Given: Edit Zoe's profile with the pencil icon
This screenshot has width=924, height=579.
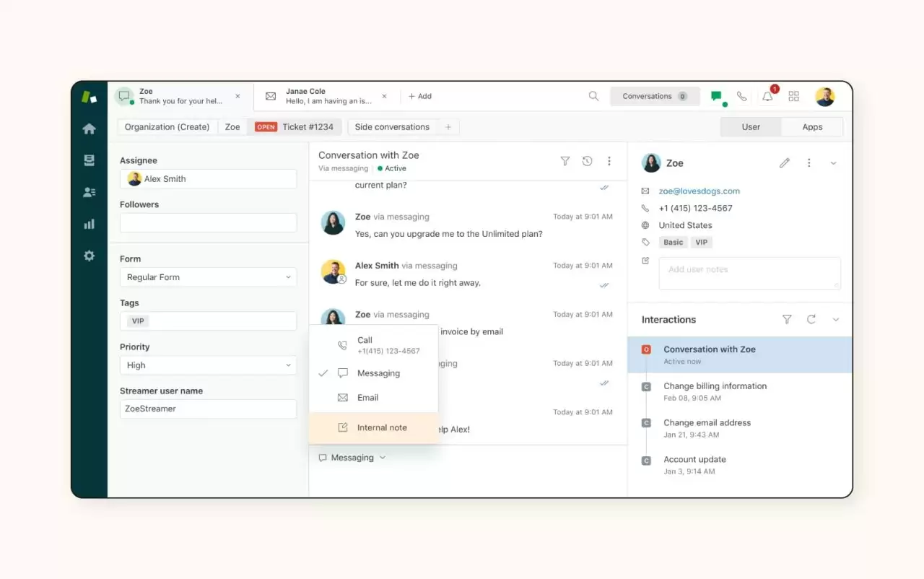Looking at the screenshot, I should pyautogui.click(x=785, y=163).
